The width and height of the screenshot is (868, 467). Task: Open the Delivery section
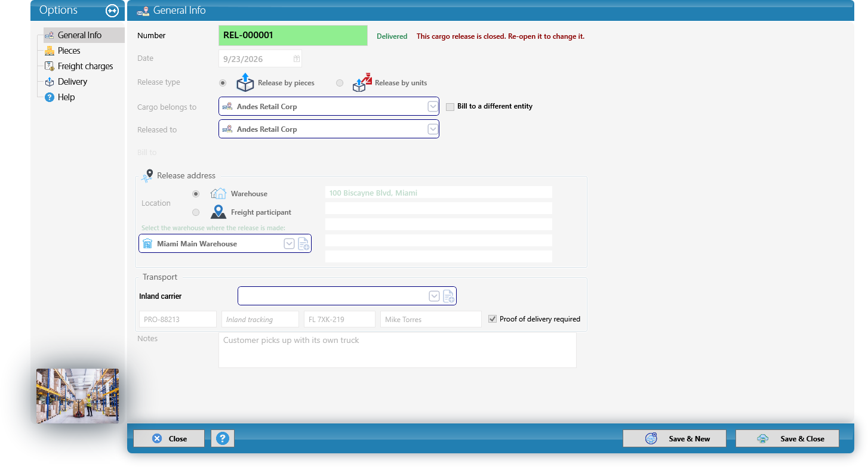tap(72, 82)
